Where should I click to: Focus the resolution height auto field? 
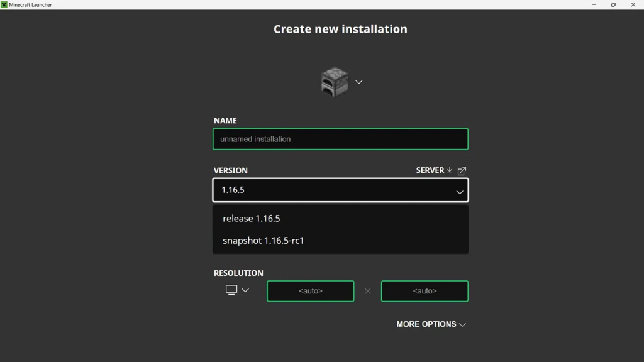click(425, 291)
